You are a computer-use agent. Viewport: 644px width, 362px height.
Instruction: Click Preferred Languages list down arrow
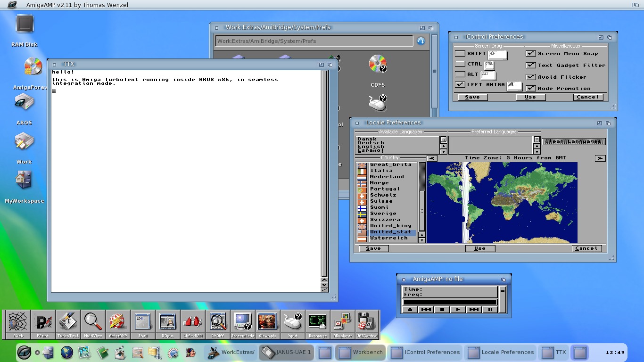click(537, 152)
